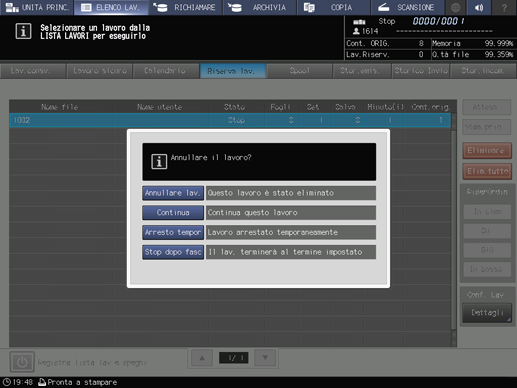Click the question mark help icon

point(504,7)
